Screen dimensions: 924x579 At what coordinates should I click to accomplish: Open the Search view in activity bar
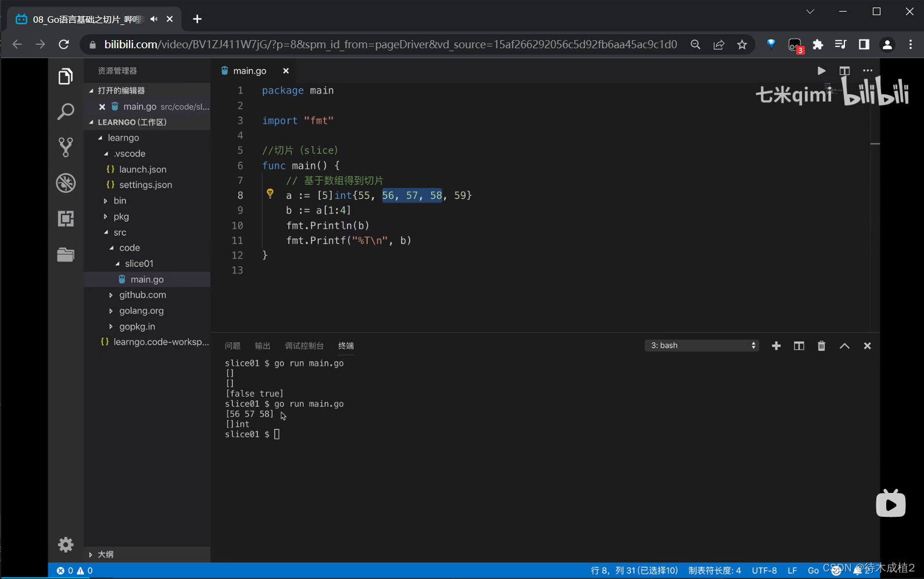[x=66, y=112]
